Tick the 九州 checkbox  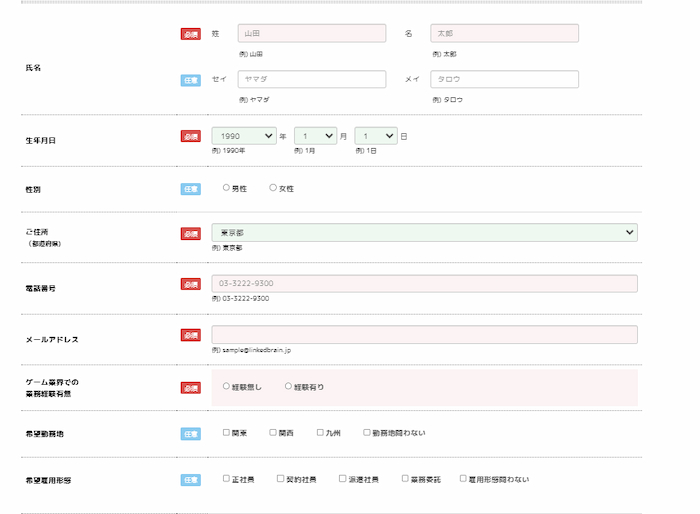[x=320, y=433]
